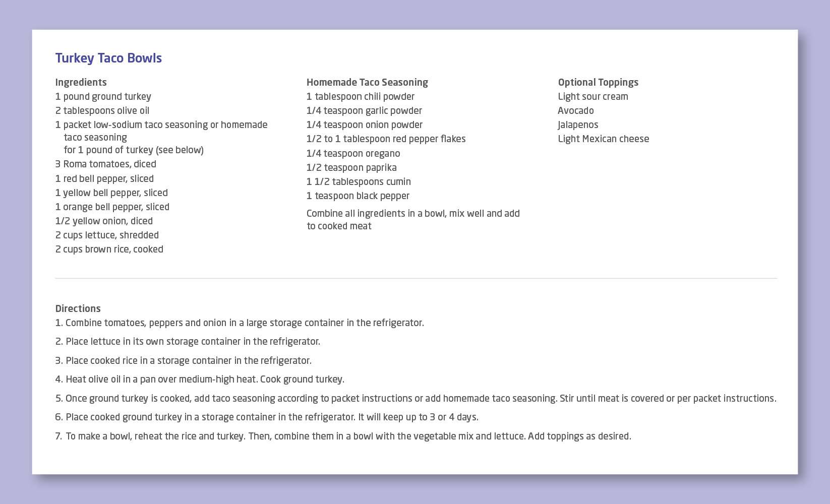Viewport: 830px width, 504px height.
Task: Click the '1/4 teaspoon oregano' line
Action: (x=353, y=153)
